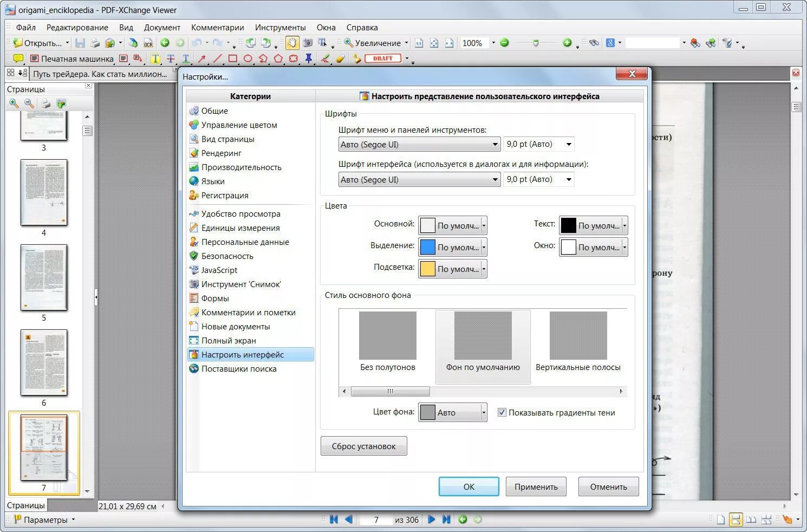Open the Комментарии menu
The width and height of the screenshot is (807, 532).
tap(218, 27)
